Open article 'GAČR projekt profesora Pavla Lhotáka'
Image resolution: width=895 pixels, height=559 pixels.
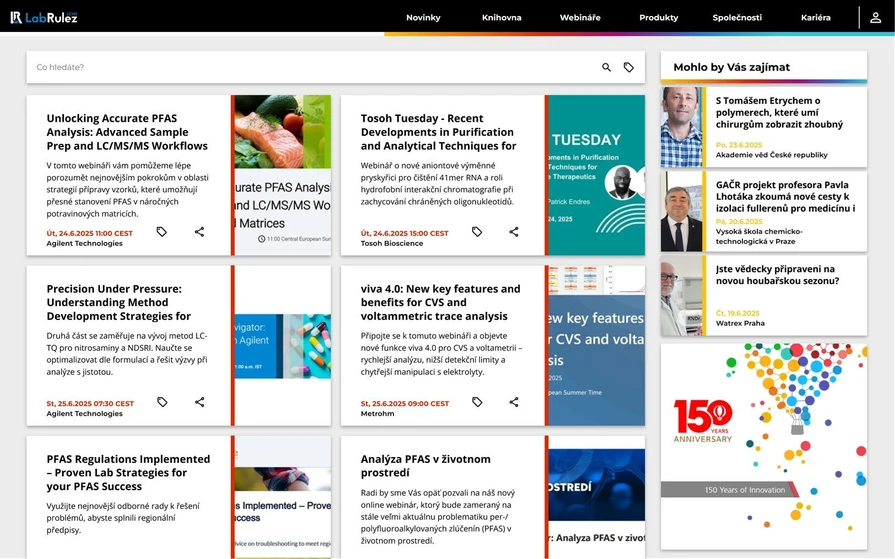[x=785, y=196]
